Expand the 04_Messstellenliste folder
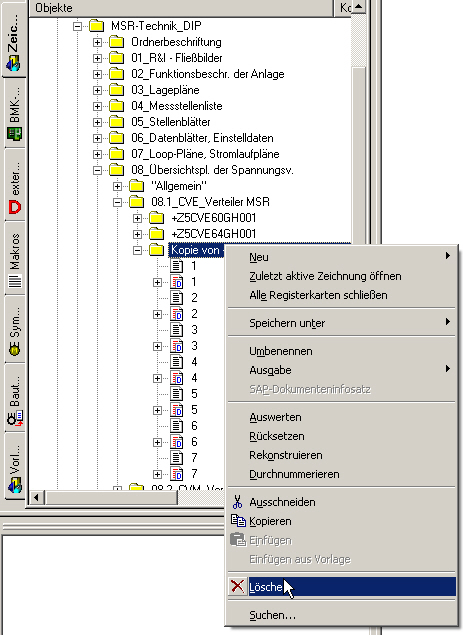The image size is (463, 635). [x=97, y=106]
